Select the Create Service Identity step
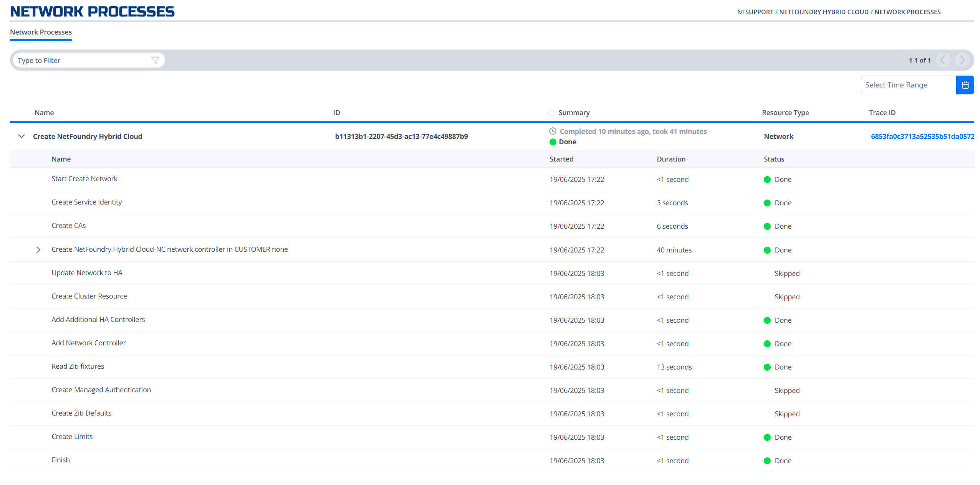Viewport: 980px width, 485px height. coord(86,202)
